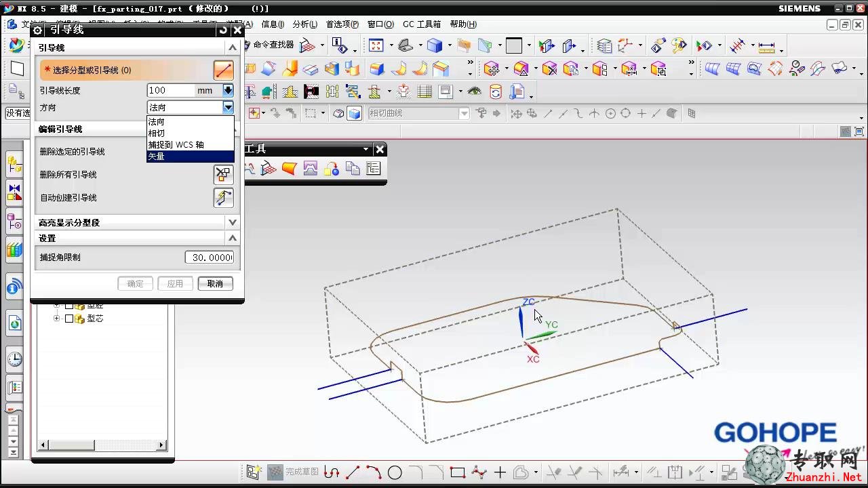
Task: Click the reset icon in dialog title bar
Action: click(223, 30)
